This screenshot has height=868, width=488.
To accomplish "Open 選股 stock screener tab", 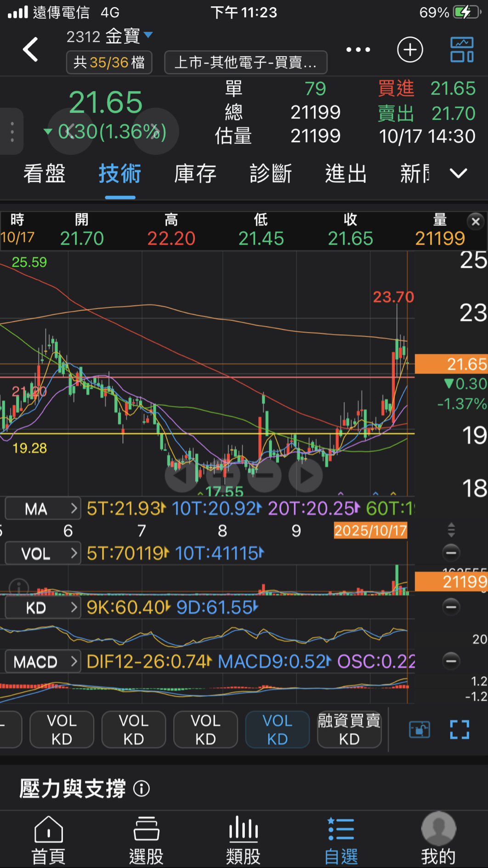I will click(x=146, y=840).
